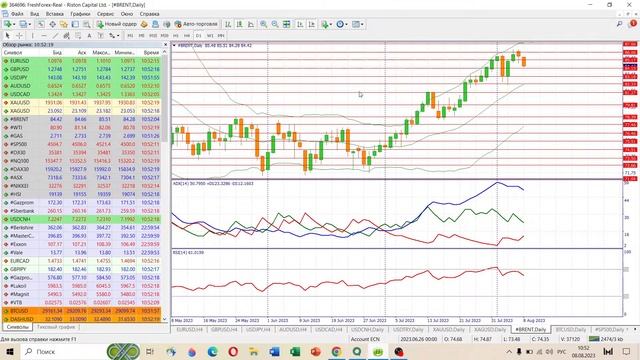Switch chart to candlesticks style

[239, 24]
